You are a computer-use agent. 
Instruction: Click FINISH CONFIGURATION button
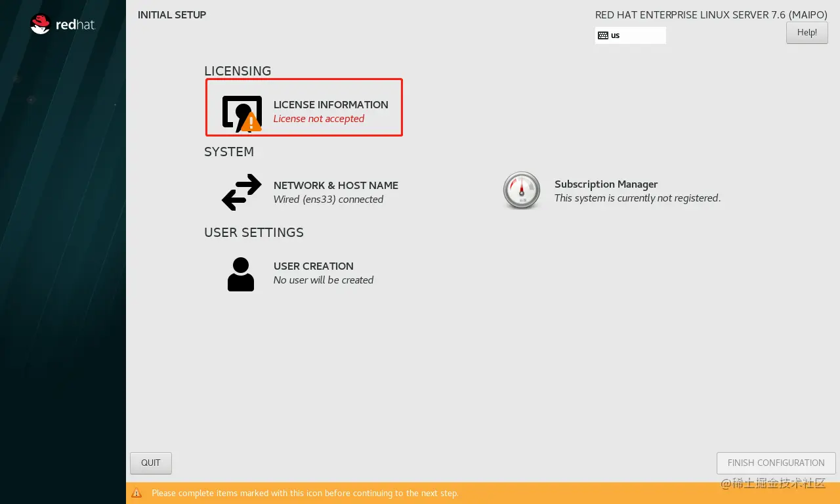776,463
